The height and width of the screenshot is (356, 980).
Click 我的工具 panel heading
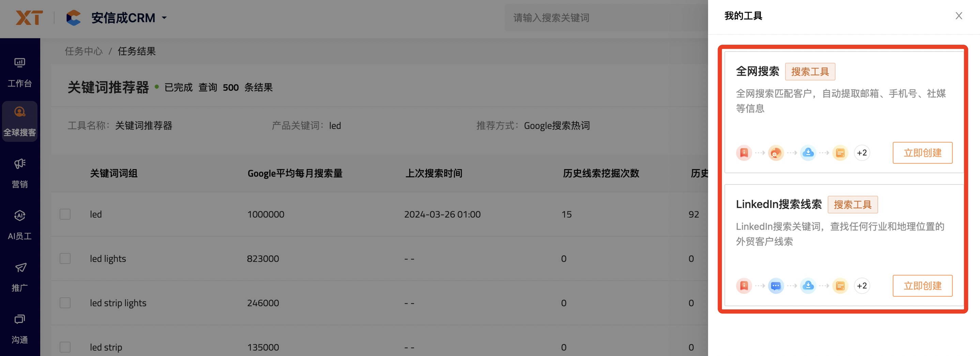(743, 16)
